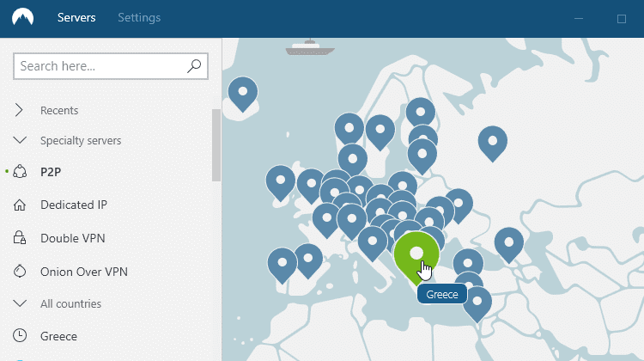Select the P2P label in the list
This screenshot has width=644, height=361.
coord(51,172)
